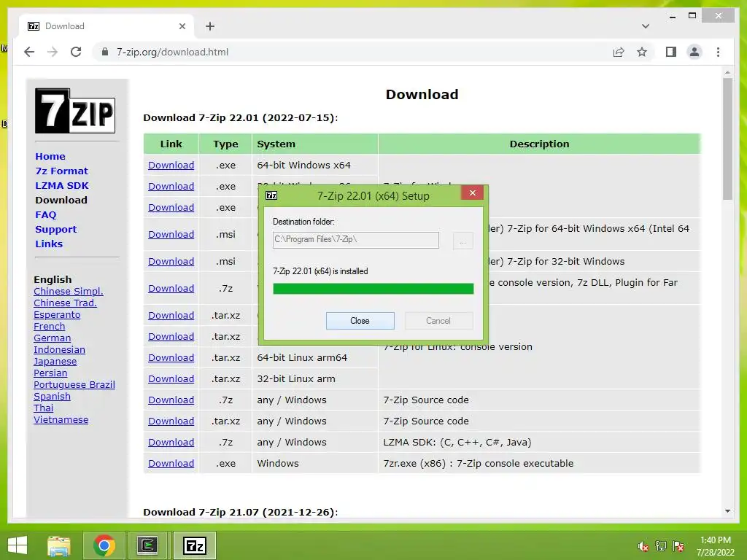Click the page vertical scrollbar thumb
Image resolution: width=747 pixels, height=560 pixels.
point(727,139)
